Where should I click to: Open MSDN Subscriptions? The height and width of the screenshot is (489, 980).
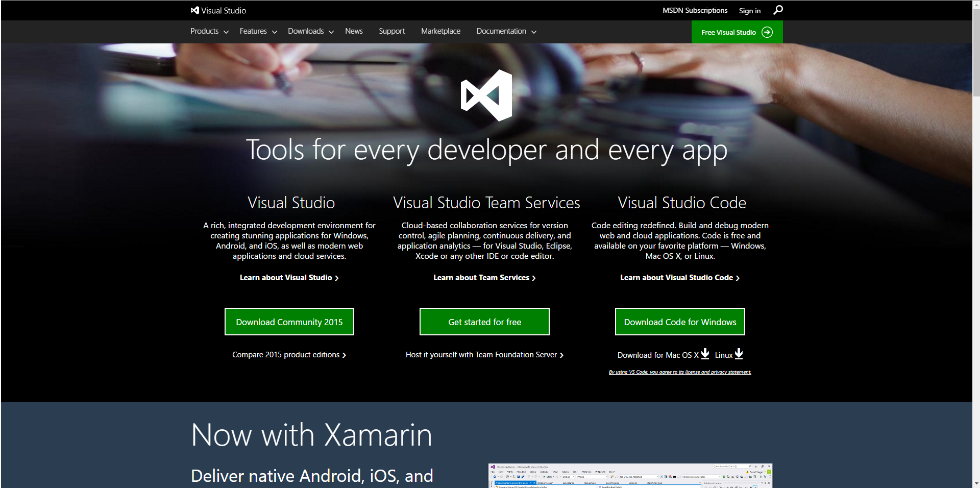[695, 10]
